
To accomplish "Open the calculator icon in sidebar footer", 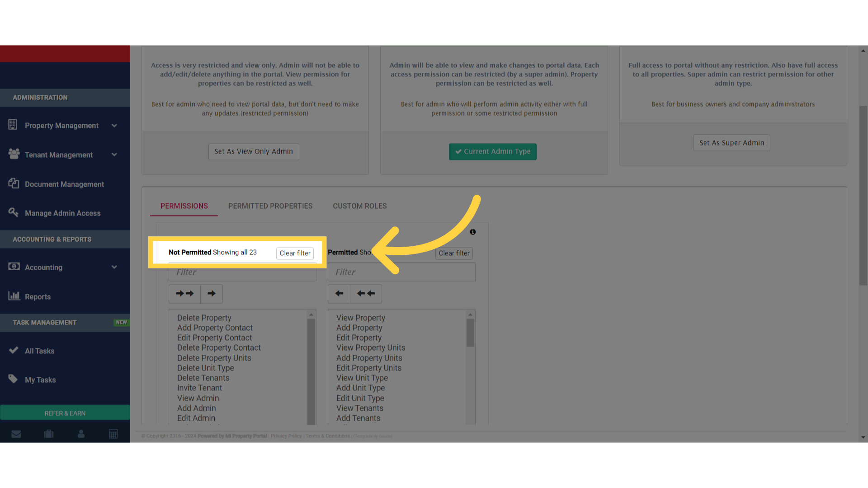I will (x=113, y=434).
